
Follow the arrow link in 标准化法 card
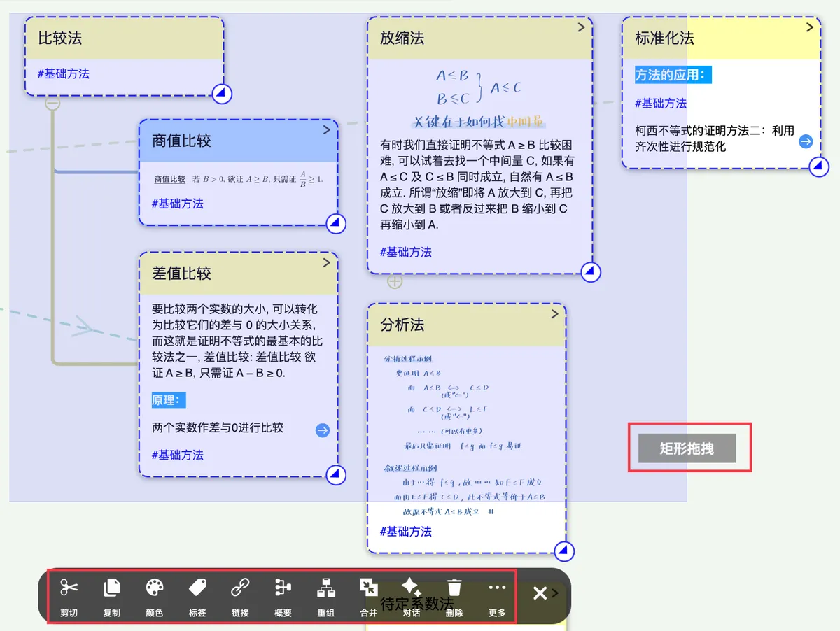pyautogui.click(x=806, y=142)
